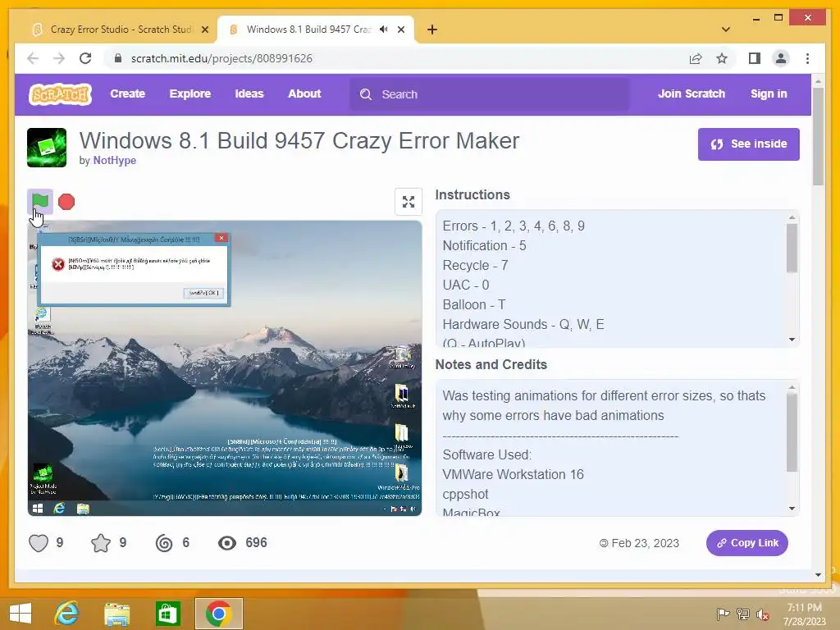
Task: Open the Create menu item
Action: 127,94
